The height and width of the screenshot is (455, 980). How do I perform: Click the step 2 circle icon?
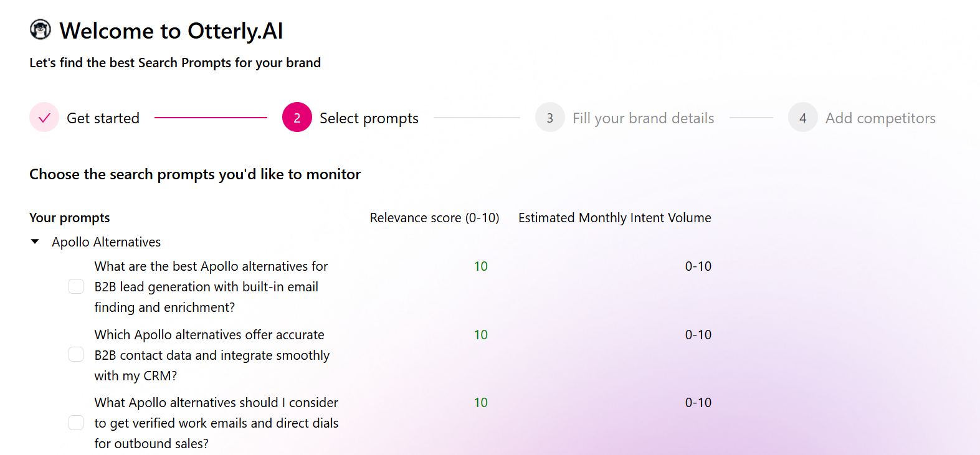(x=297, y=118)
